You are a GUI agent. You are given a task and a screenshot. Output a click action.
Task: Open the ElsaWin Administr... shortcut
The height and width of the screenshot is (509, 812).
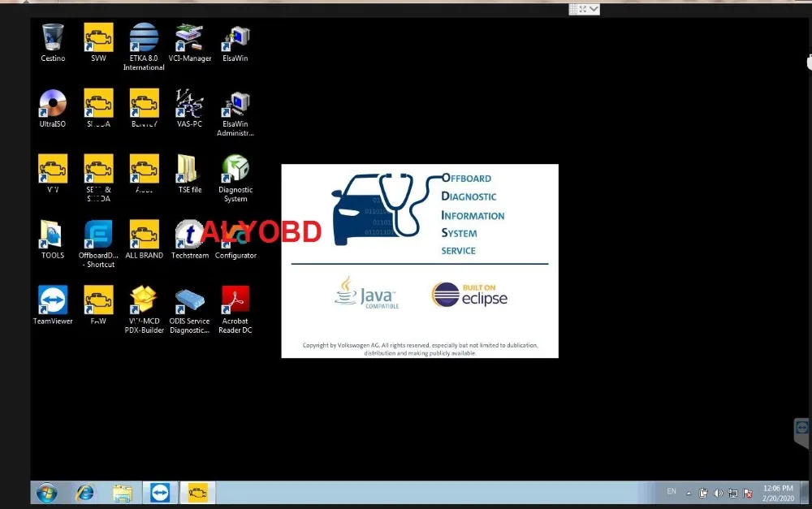coord(235,112)
